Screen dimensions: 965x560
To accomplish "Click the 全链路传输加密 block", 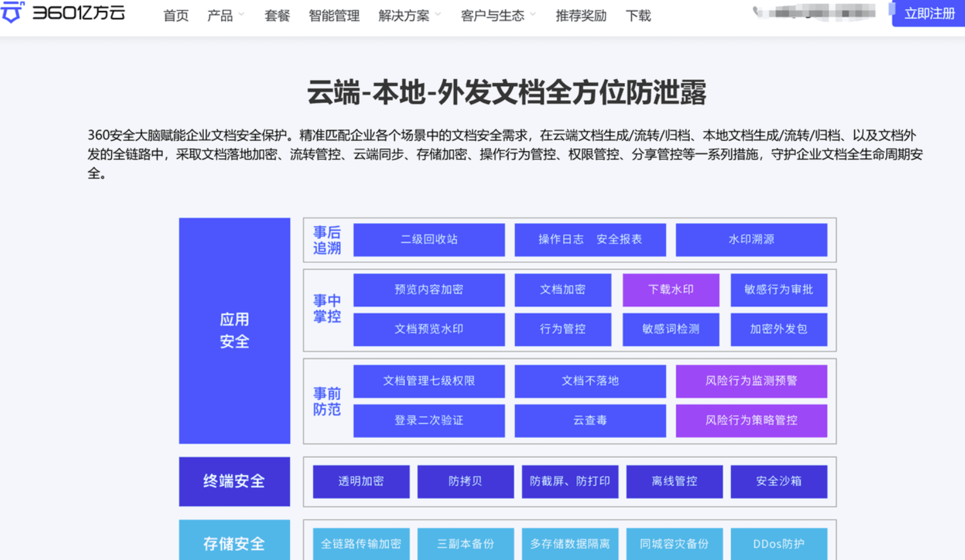I will pos(361,544).
